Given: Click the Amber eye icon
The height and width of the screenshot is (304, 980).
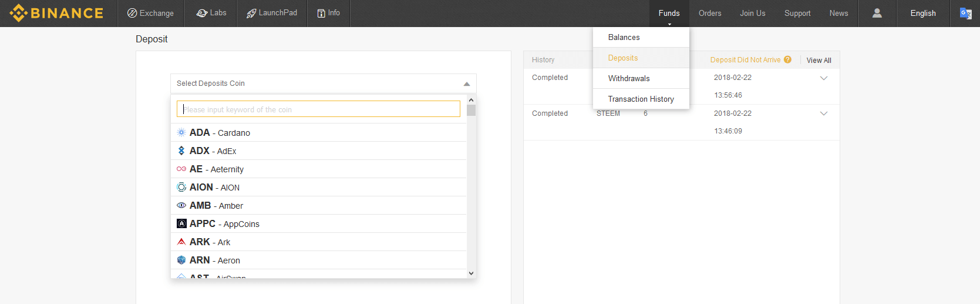Looking at the screenshot, I should pyautogui.click(x=181, y=205).
